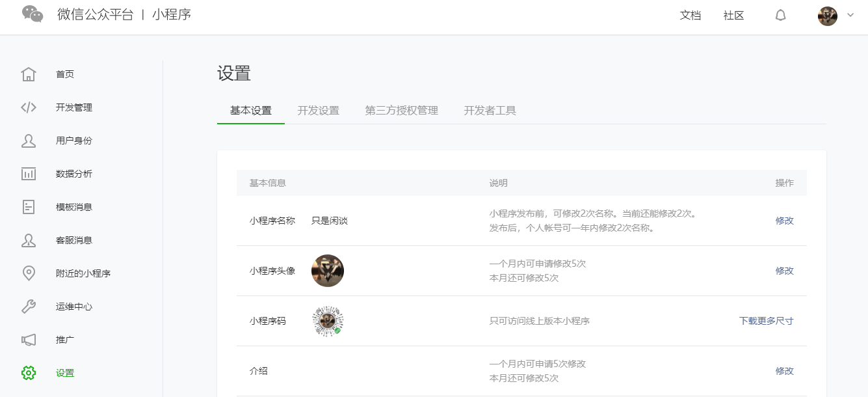Open nearby mini programs location pin icon
This screenshot has width=868, height=397.
[29, 273]
